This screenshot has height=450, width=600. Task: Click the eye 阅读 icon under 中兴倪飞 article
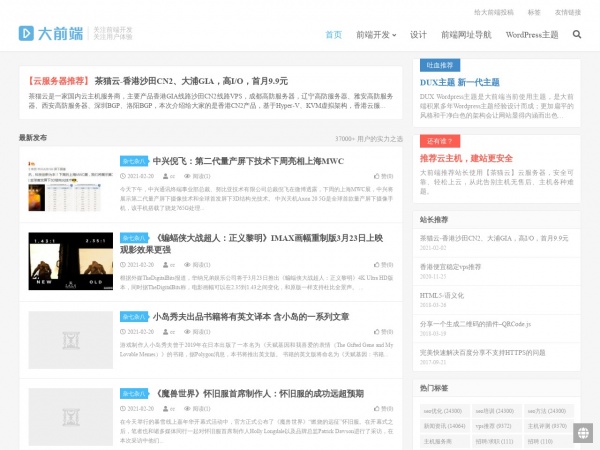[x=187, y=176]
